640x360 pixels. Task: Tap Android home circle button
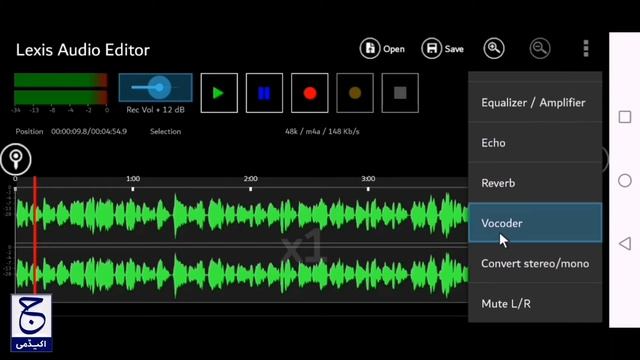624,180
